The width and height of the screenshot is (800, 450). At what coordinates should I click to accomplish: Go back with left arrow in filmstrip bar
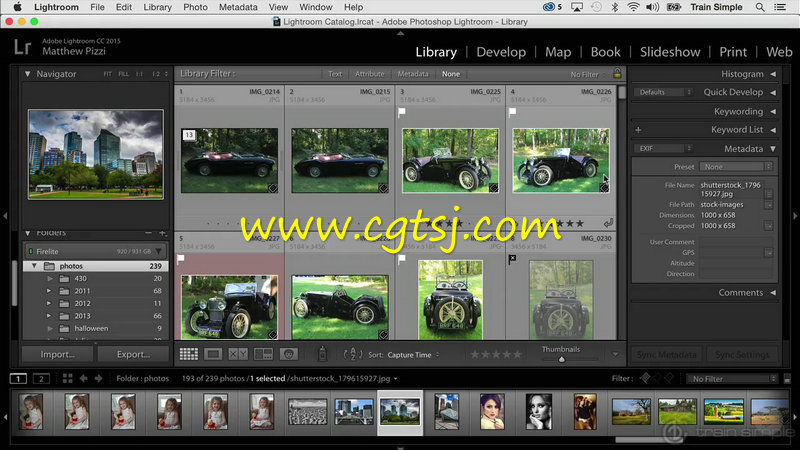coord(83,379)
